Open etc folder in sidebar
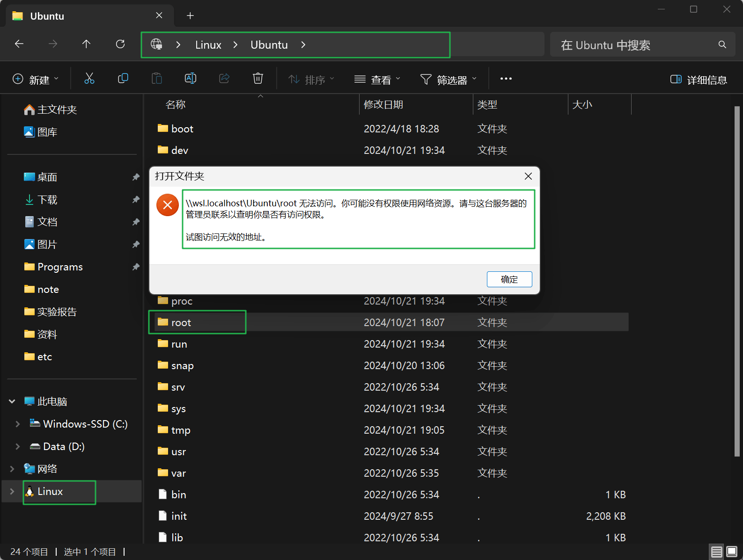 (38, 356)
